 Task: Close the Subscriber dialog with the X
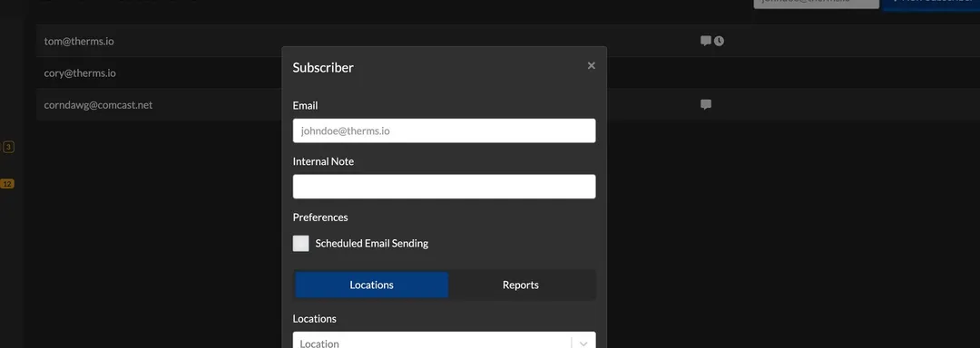pyautogui.click(x=592, y=65)
